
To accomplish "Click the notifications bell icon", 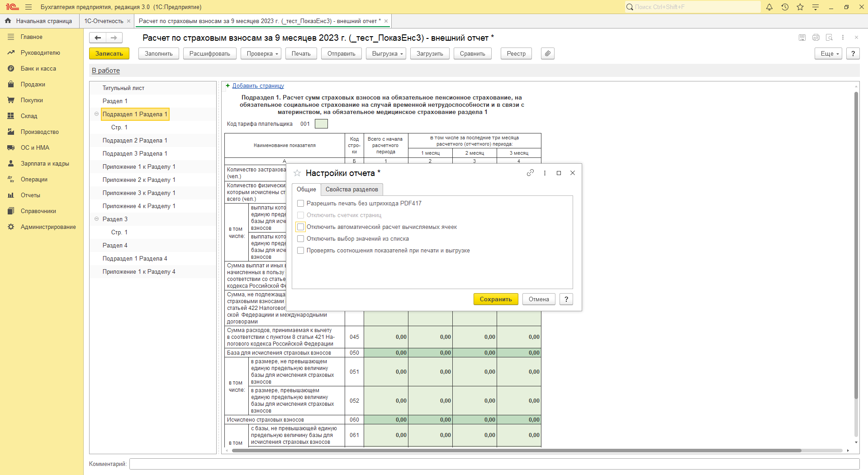I will pos(769,7).
